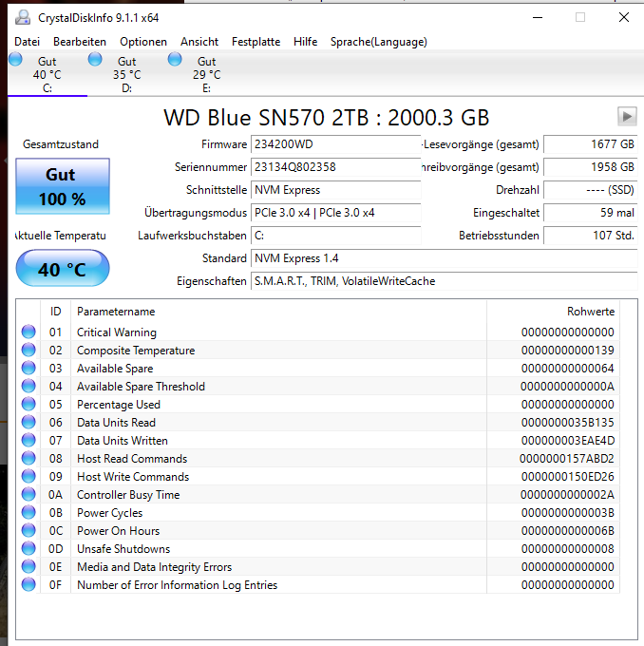Viewport: 644px width, 646px height.
Task: Click the blue status orb for drive D:
Action: pos(95,59)
